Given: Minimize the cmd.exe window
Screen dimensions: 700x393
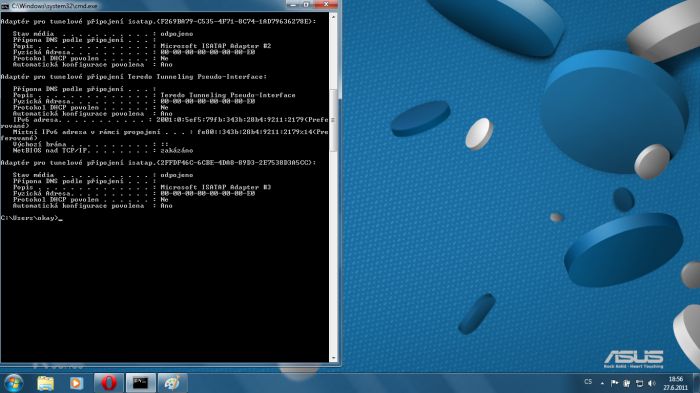Looking at the screenshot, I should 293,4.
